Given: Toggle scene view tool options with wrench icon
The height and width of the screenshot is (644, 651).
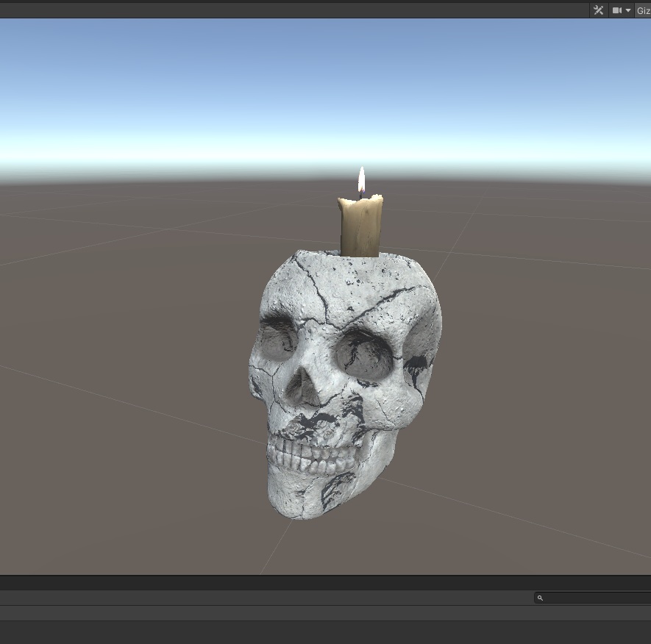Looking at the screenshot, I should (598, 10).
